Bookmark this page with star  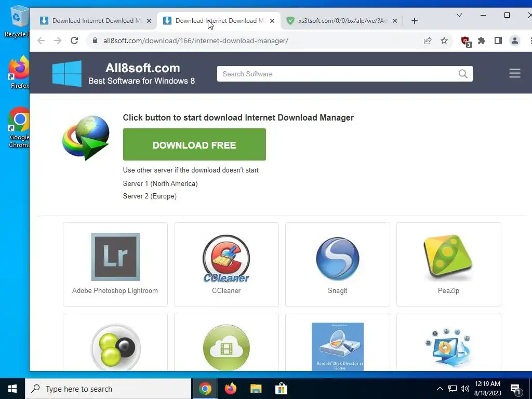(x=444, y=41)
